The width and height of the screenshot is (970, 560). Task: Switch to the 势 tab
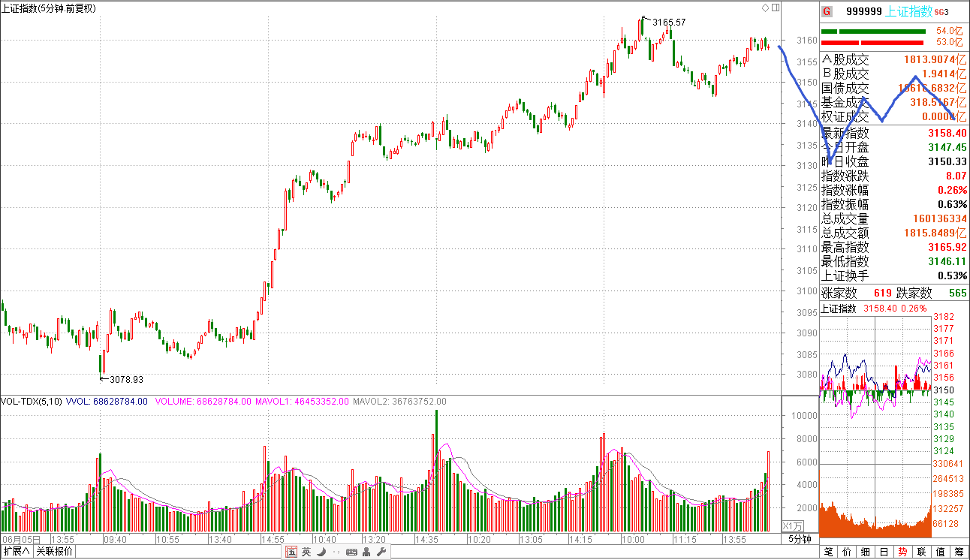coord(902,552)
